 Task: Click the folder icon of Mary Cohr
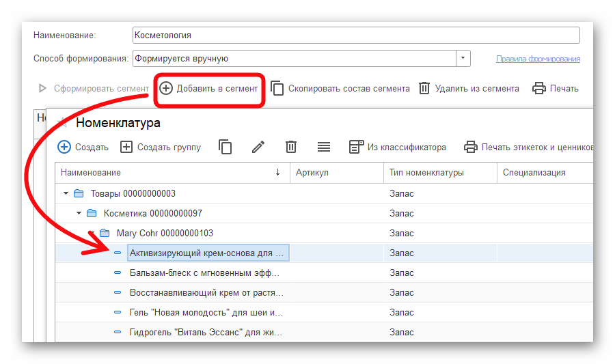click(105, 233)
